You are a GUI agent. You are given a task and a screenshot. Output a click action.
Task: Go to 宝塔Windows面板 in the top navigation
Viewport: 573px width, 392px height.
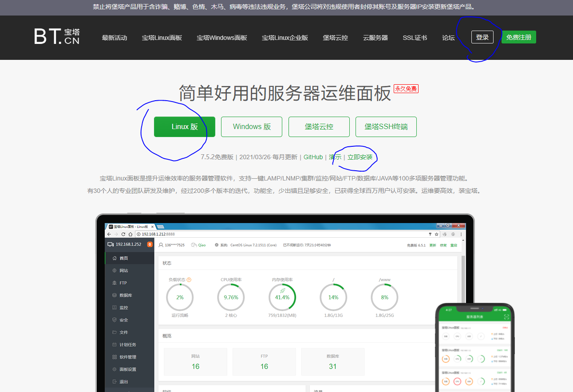coord(222,38)
